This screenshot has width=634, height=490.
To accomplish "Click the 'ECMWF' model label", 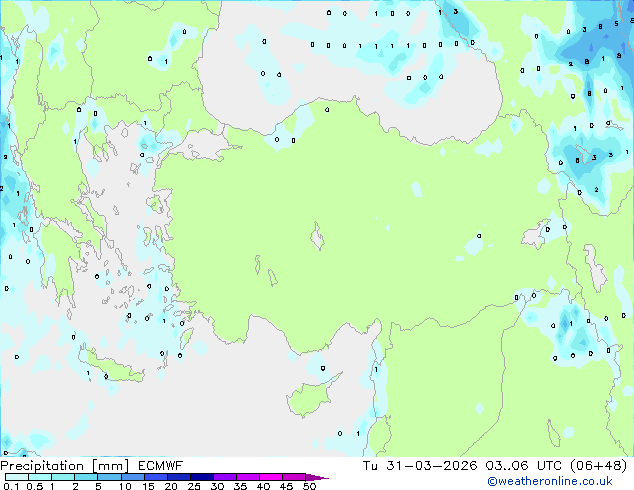I will tap(161, 466).
